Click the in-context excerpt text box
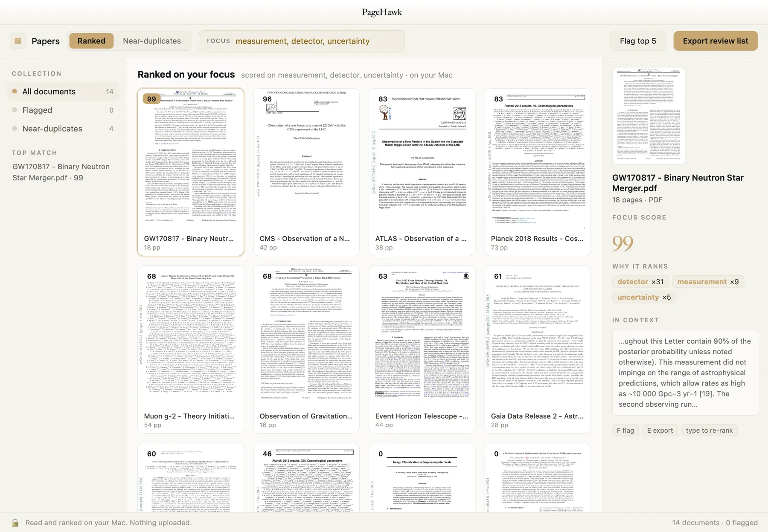The width and height of the screenshot is (768, 532). click(685, 373)
